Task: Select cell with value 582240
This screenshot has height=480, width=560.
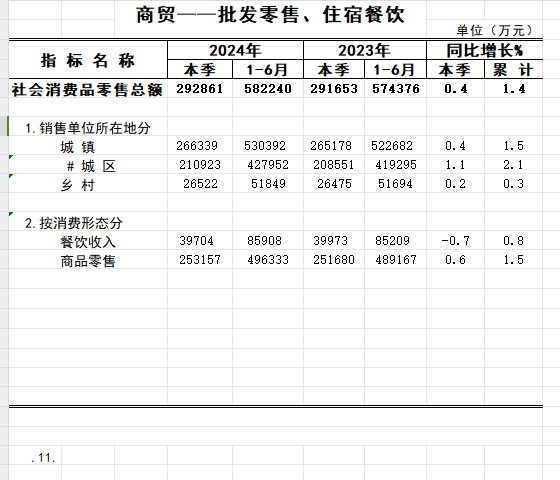Action: 268,89
